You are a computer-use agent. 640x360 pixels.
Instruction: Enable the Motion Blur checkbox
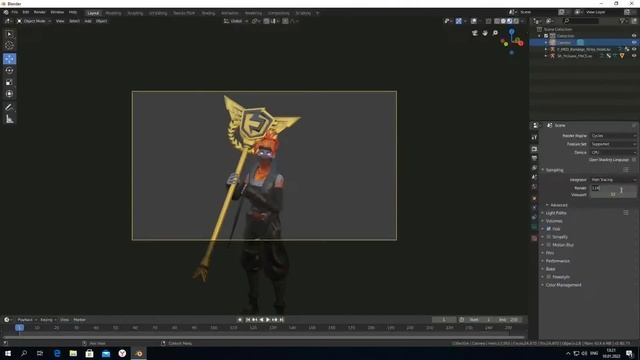(549, 245)
